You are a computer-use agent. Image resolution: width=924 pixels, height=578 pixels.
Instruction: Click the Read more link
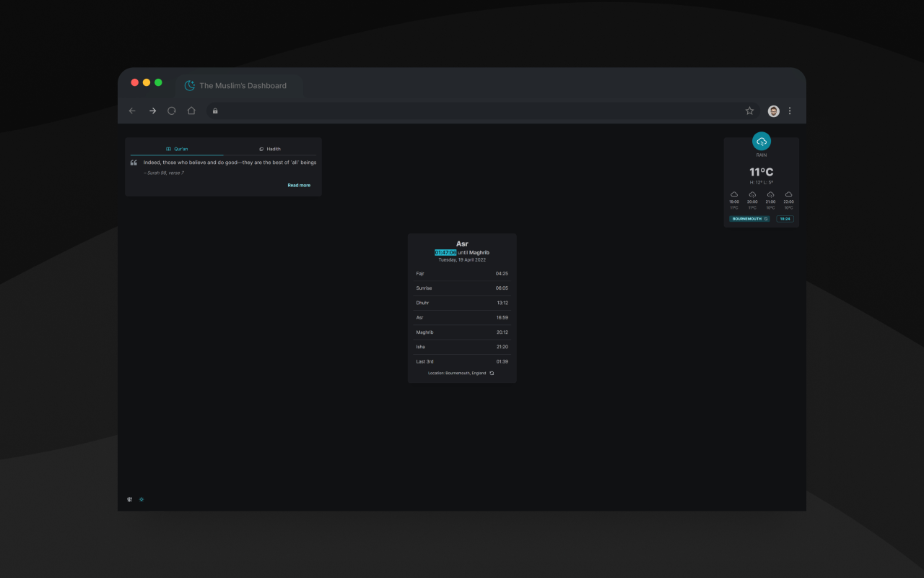tap(299, 186)
